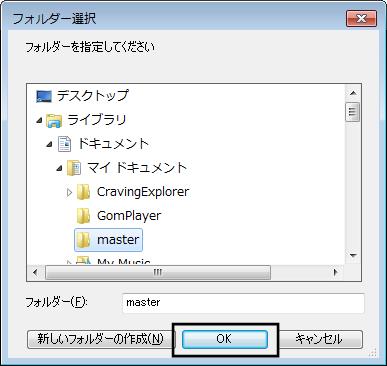Expand the CravingExplorer node
The height and width of the screenshot is (366, 387).
tap(69, 192)
